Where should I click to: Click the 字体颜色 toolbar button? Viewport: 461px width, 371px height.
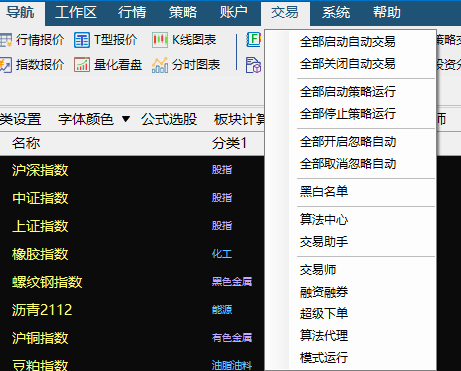[86, 119]
